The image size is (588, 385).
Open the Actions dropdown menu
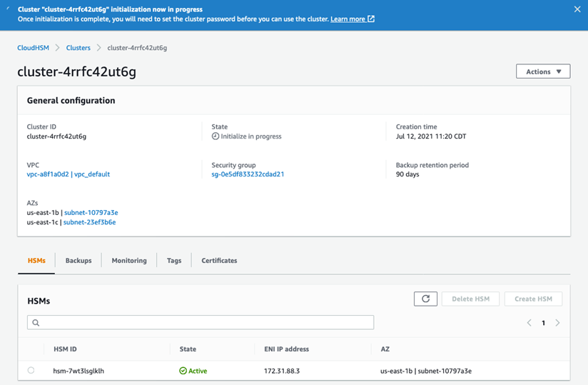pyautogui.click(x=543, y=71)
